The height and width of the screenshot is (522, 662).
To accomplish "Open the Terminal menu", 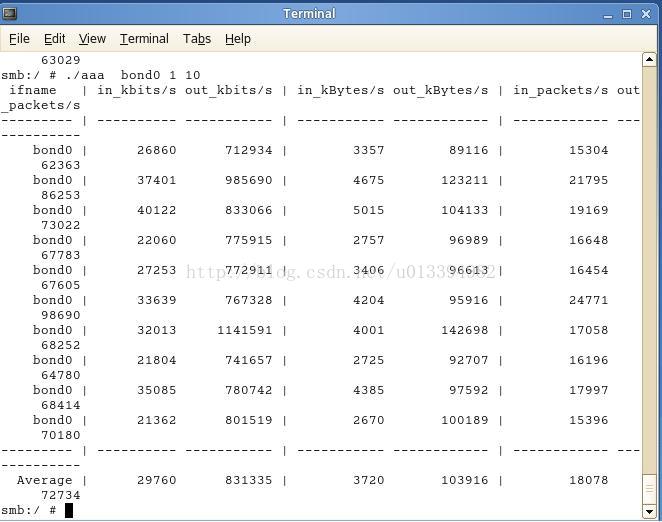I will [x=144, y=39].
